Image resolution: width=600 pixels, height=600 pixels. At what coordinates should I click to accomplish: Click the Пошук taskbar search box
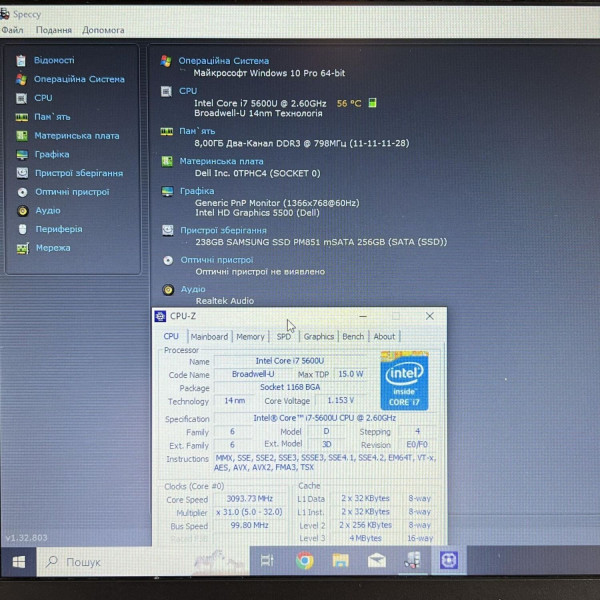143,561
